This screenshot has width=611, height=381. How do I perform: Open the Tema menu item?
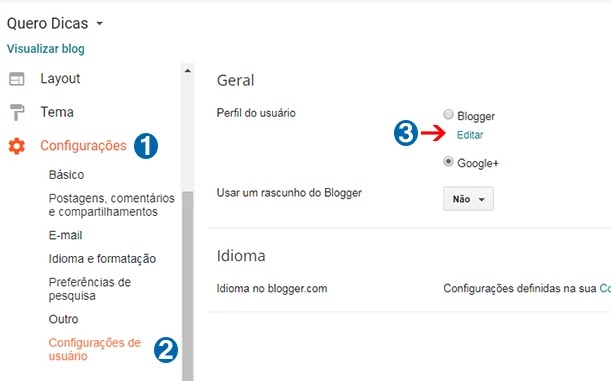pos(57,112)
